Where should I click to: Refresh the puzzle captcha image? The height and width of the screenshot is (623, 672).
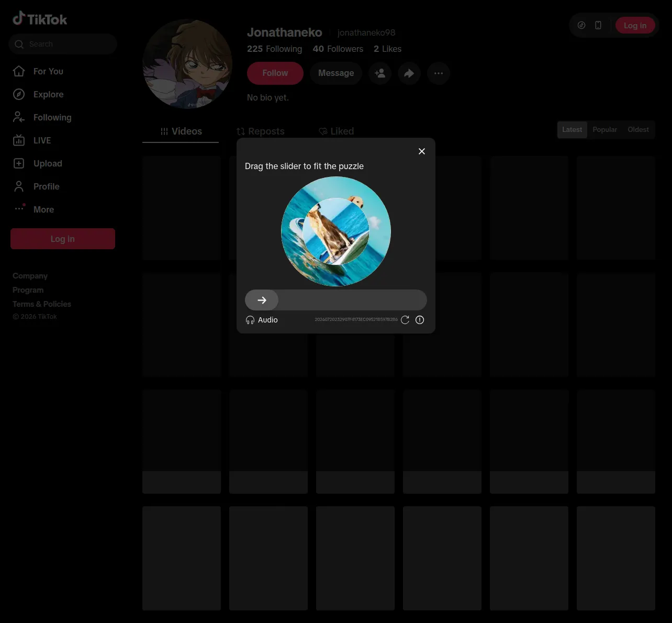[405, 320]
